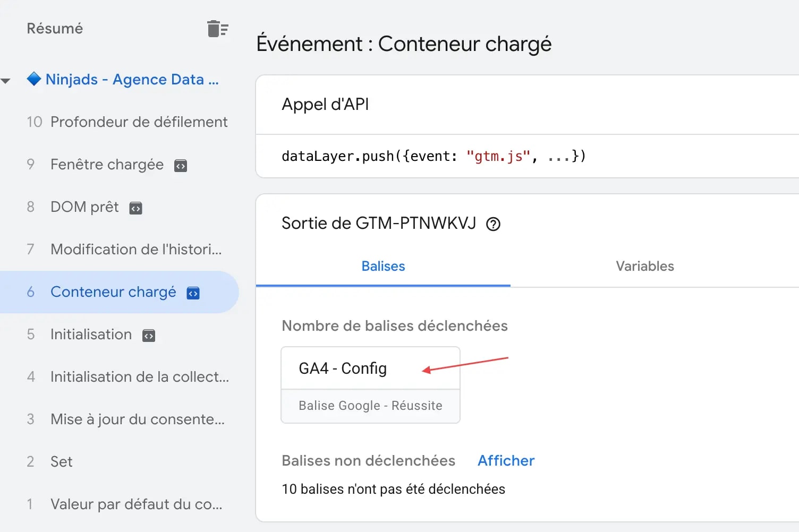
Task: Collapse the Ninjads container event list
Action: [x=7, y=80]
